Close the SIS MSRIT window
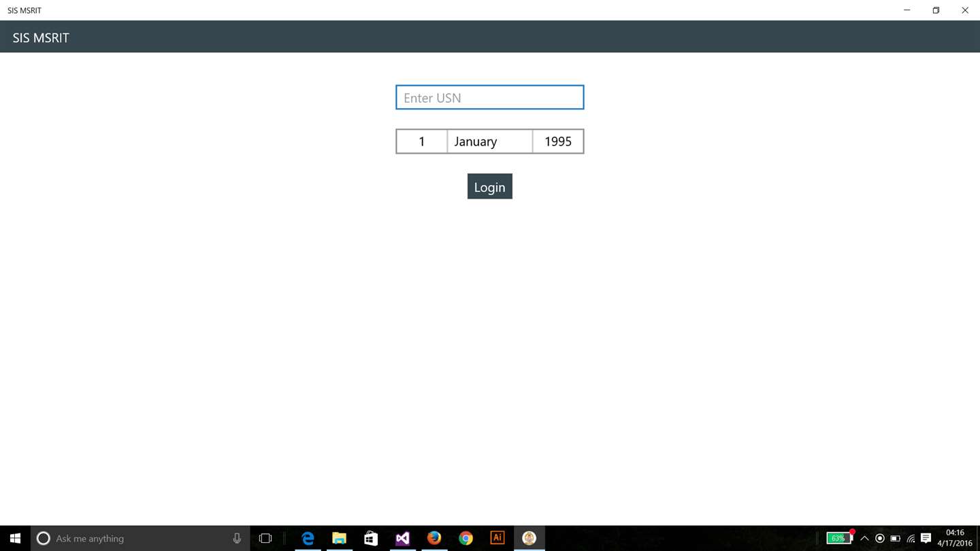This screenshot has height=551, width=980. (965, 10)
